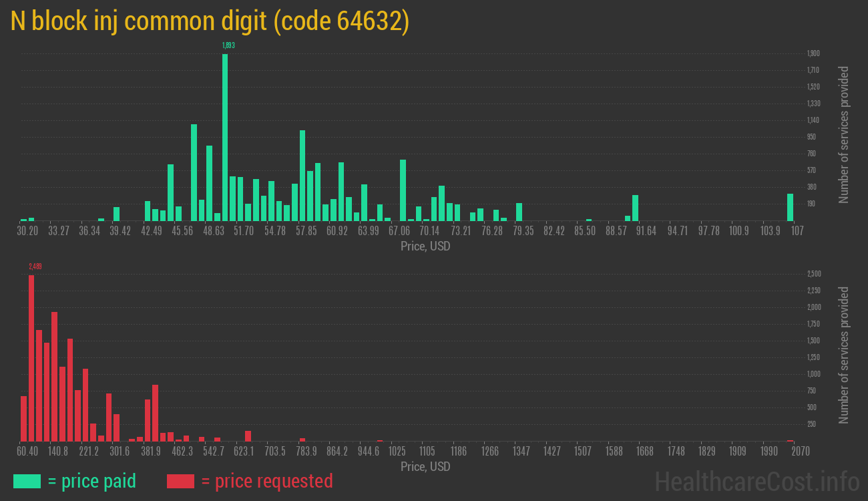Click the chart title with code 64632
The image size is (868, 501).
[209, 21]
